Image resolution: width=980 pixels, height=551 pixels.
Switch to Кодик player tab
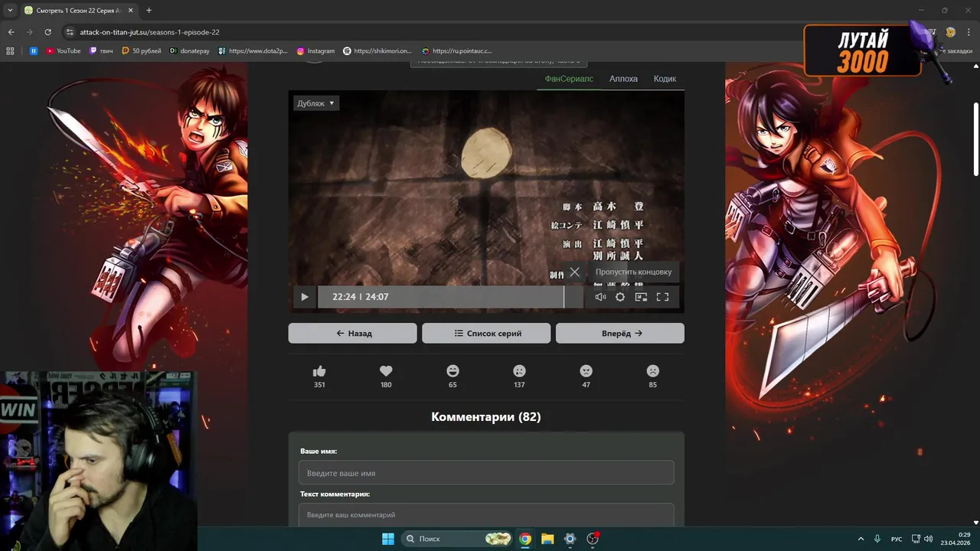click(x=665, y=79)
